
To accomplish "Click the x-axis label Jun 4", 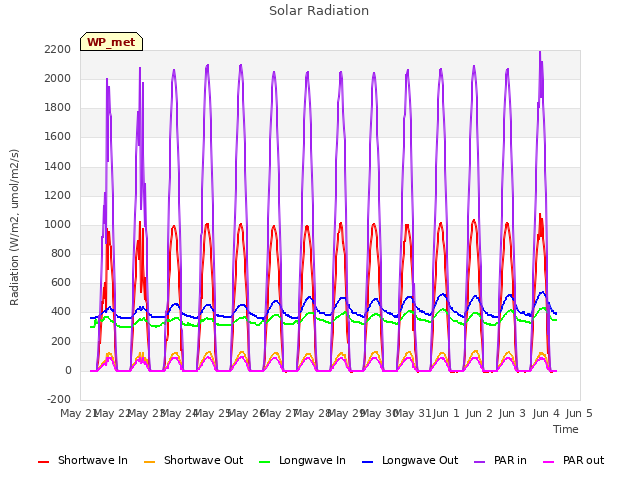I will [x=546, y=413].
